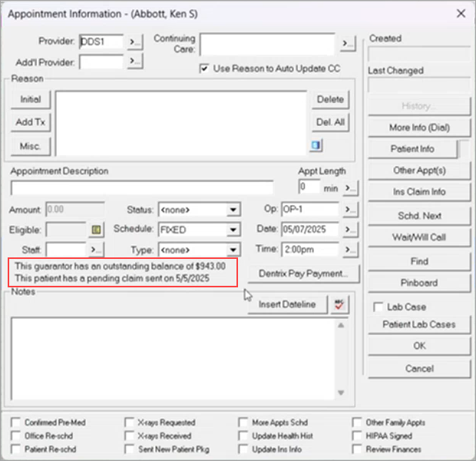476x461 pixels.
Task: Click the Continuing Care search arrow button
Action: click(x=348, y=43)
